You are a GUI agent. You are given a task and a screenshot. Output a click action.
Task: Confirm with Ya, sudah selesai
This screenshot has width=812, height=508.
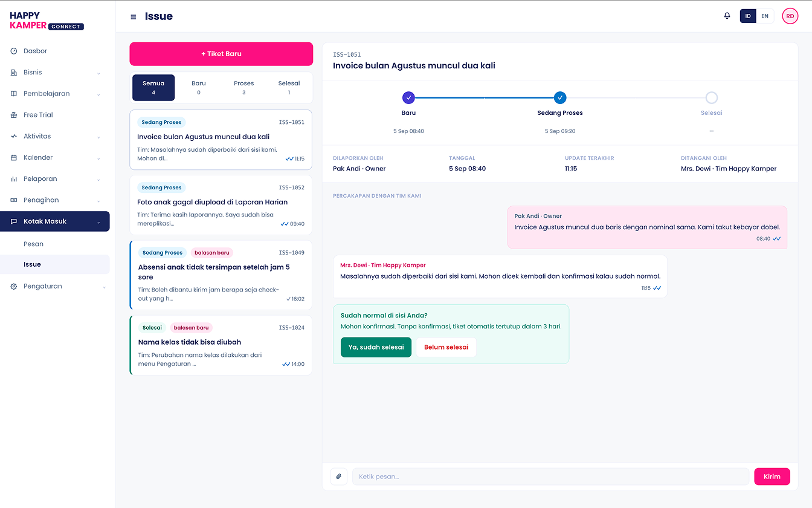tap(376, 347)
